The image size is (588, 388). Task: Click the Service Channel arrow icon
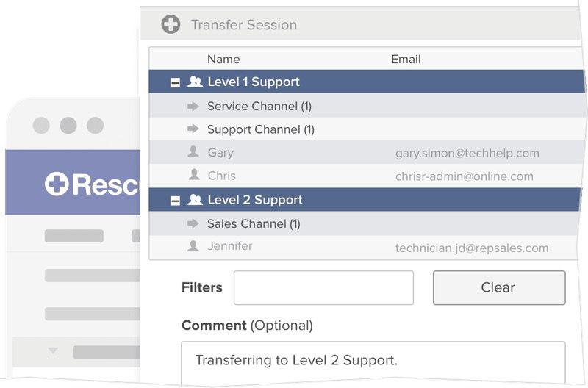(x=193, y=106)
